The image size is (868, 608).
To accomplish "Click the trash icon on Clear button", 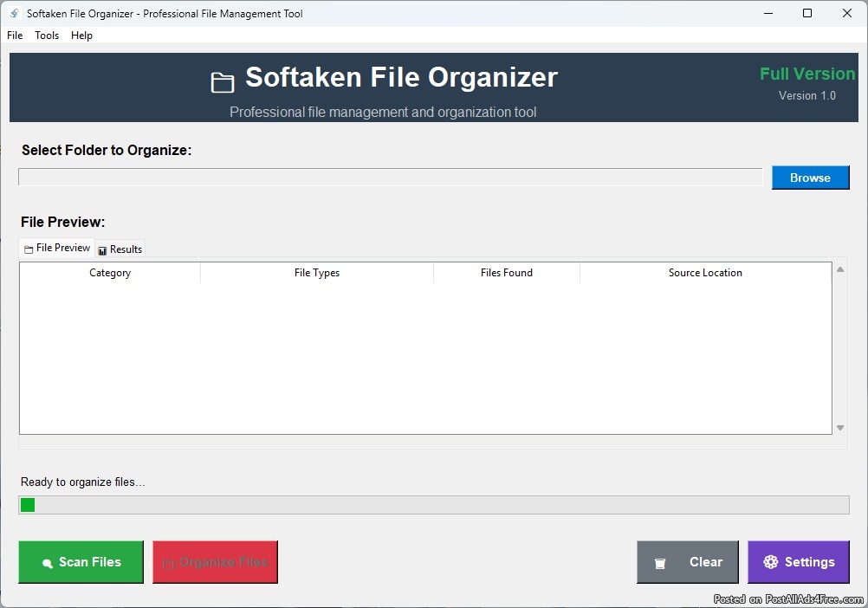I will click(660, 564).
